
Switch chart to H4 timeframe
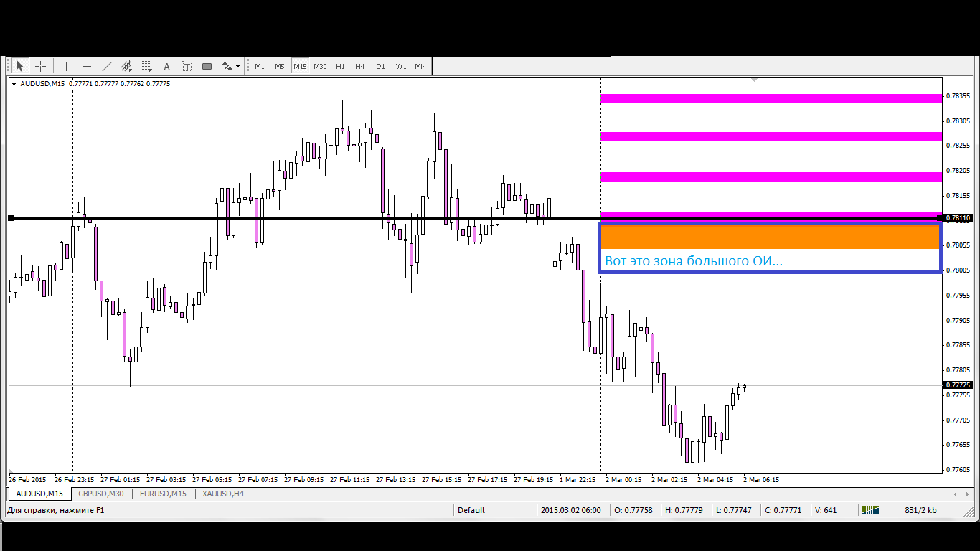click(360, 66)
